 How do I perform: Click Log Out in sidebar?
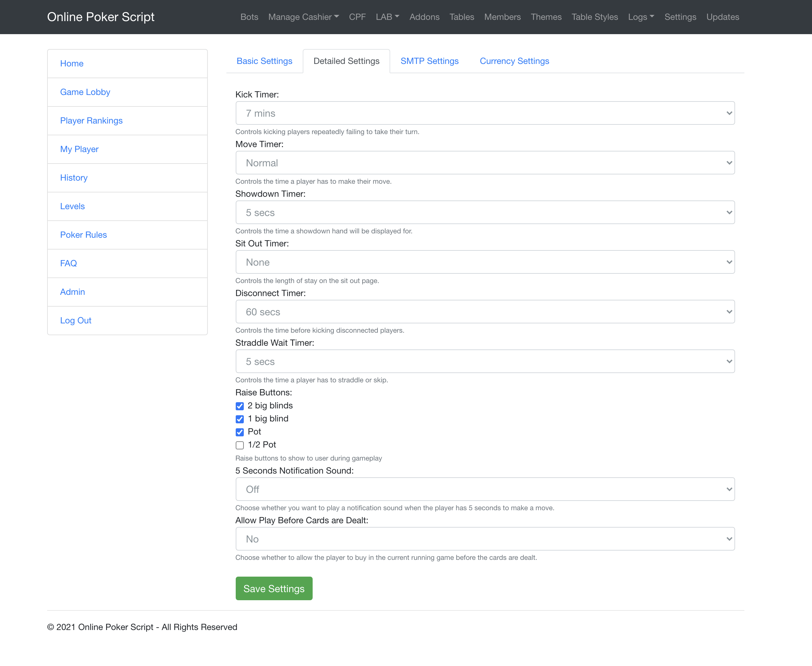[x=76, y=320]
